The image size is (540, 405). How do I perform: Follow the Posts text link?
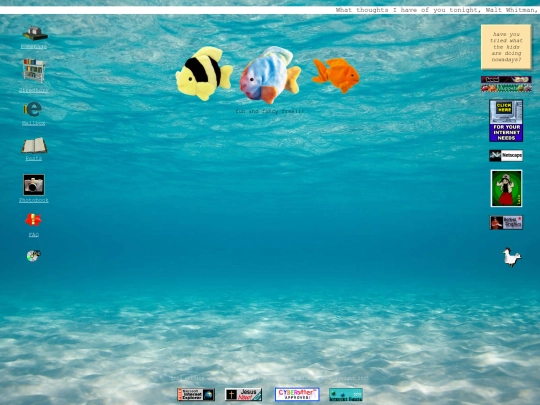coord(33,158)
